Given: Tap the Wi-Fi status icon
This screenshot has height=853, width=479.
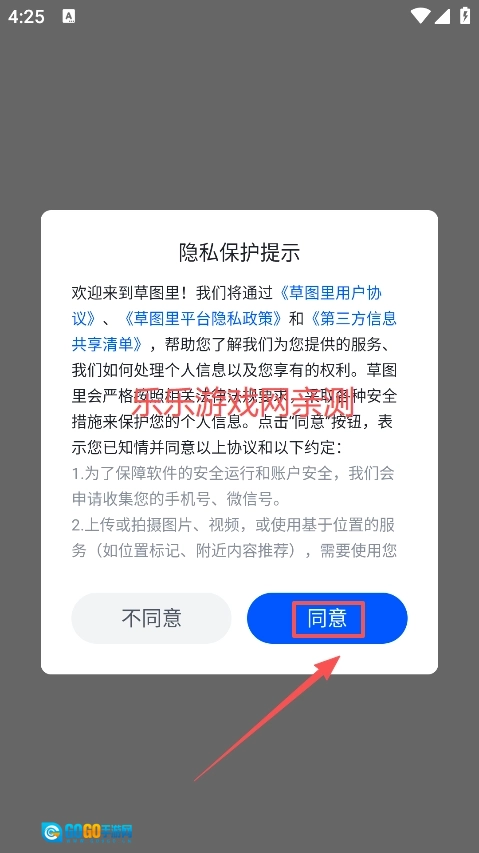Looking at the screenshot, I should (420, 16).
